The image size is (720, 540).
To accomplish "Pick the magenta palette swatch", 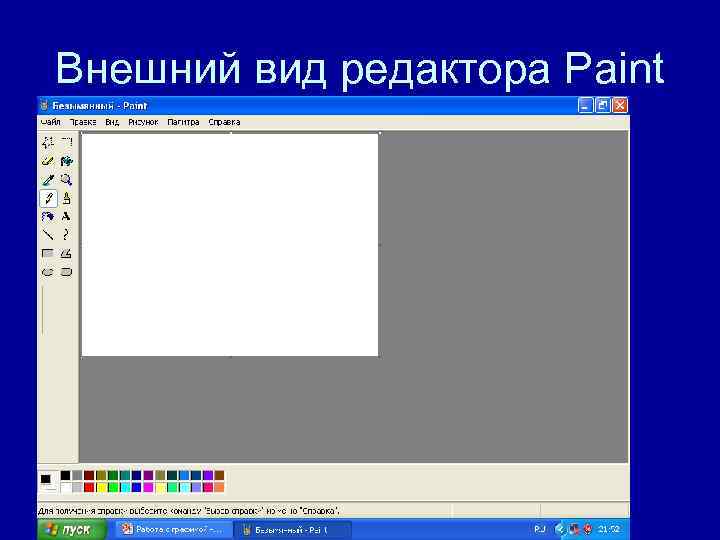I will [148, 487].
